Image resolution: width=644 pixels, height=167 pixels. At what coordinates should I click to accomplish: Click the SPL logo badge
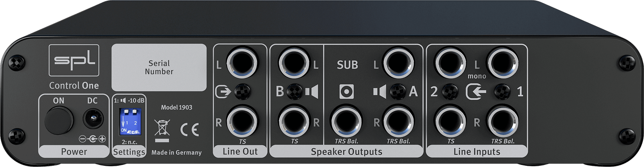click(74, 60)
